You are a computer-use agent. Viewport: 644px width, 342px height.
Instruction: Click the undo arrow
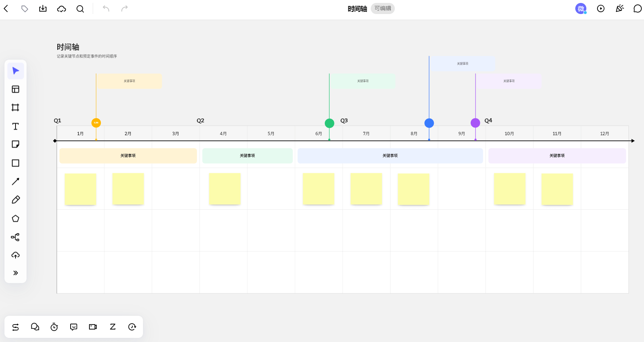pyautogui.click(x=106, y=8)
